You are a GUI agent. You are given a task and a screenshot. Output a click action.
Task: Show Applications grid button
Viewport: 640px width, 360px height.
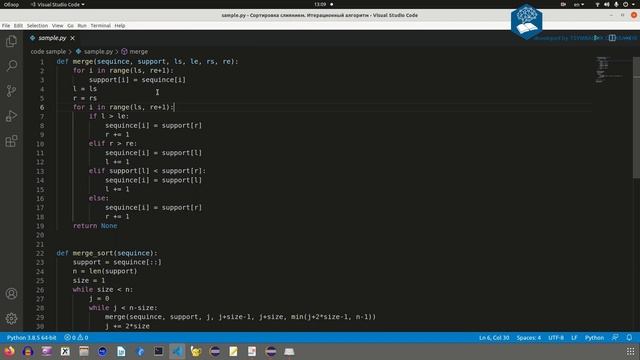[x=631, y=351]
